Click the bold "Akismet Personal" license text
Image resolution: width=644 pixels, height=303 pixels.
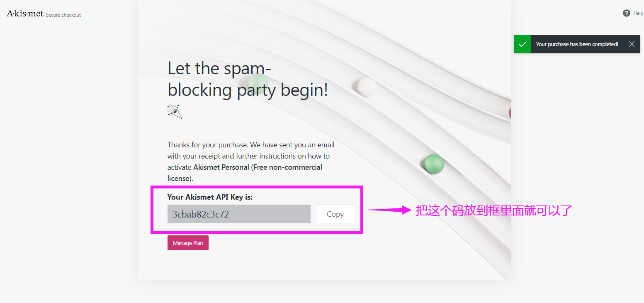pyautogui.click(x=222, y=167)
